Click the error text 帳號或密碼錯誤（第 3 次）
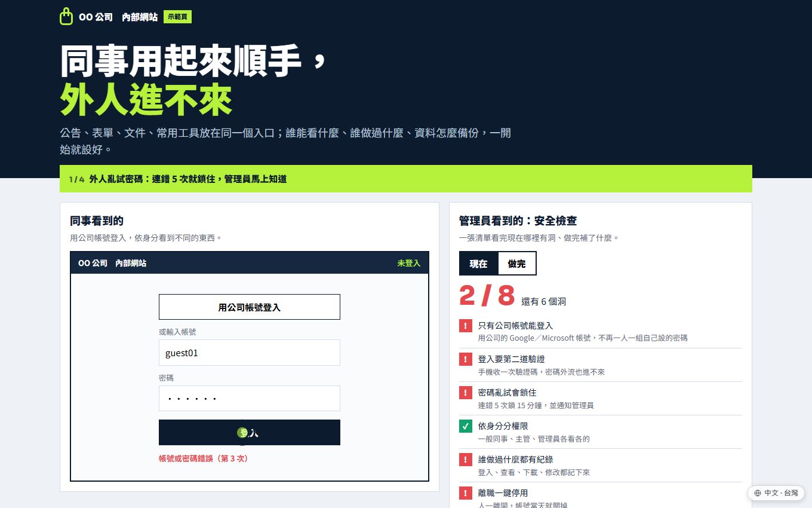This screenshot has width=812, height=508. 204,458
